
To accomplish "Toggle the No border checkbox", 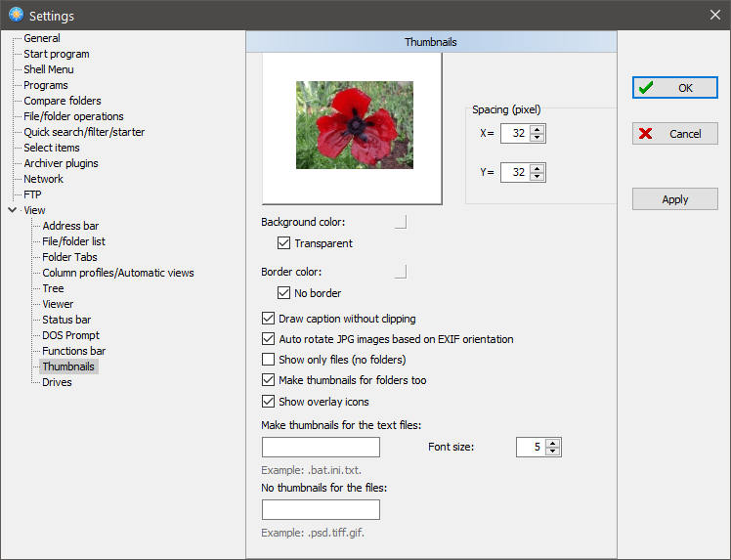I will point(283,293).
